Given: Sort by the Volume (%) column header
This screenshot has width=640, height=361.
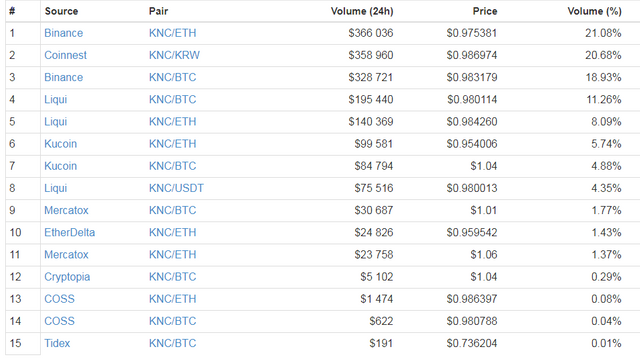Looking at the screenshot, I should 595,11.
